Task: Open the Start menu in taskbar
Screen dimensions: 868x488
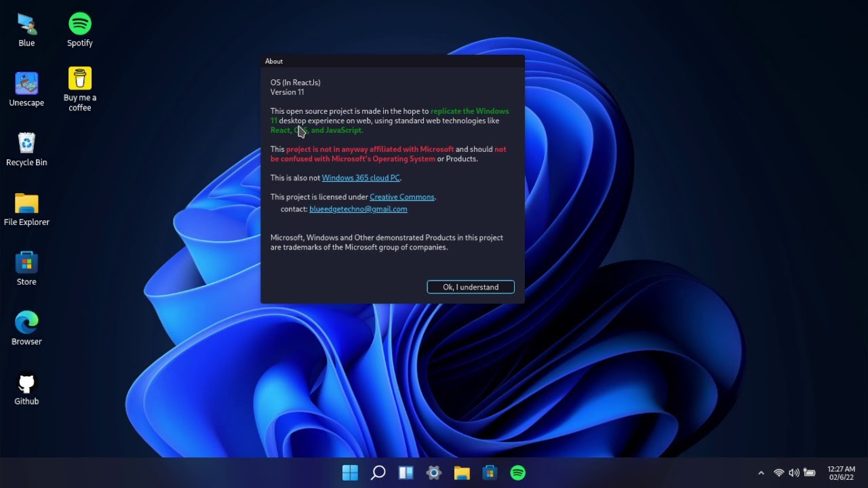Action: click(350, 473)
